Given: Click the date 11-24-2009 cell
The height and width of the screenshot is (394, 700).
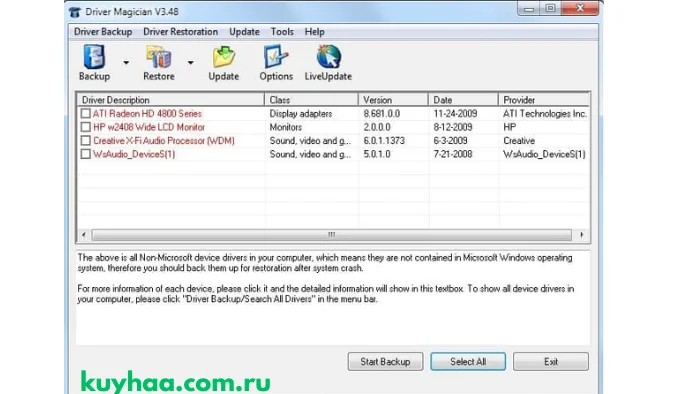Looking at the screenshot, I should tap(455, 113).
